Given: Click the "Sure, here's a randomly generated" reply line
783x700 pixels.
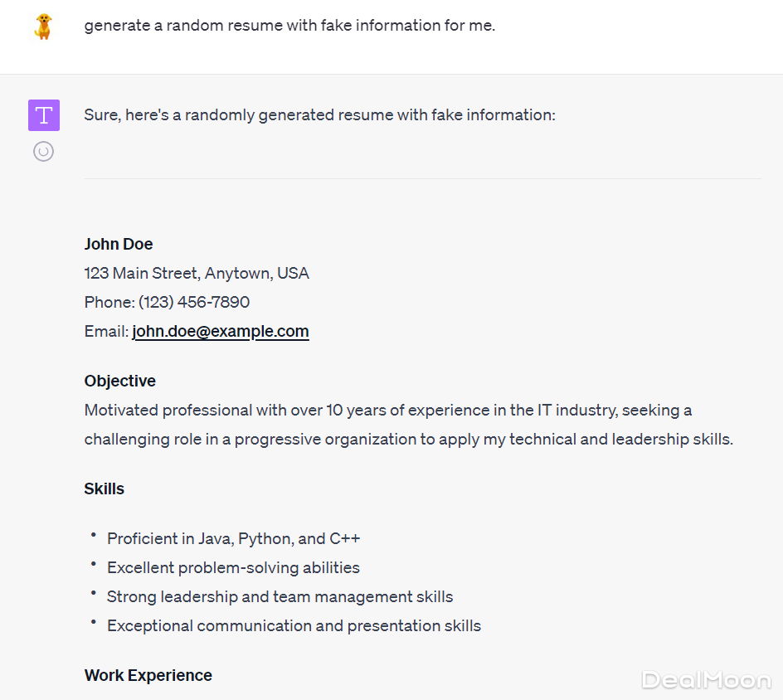Looking at the screenshot, I should [319, 115].
